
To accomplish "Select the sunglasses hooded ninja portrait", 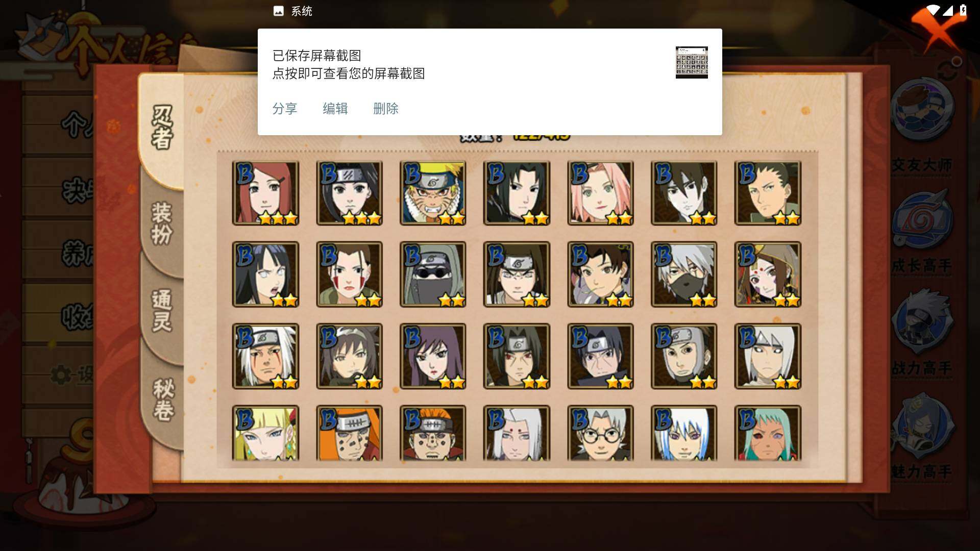I will coord(433,274).
